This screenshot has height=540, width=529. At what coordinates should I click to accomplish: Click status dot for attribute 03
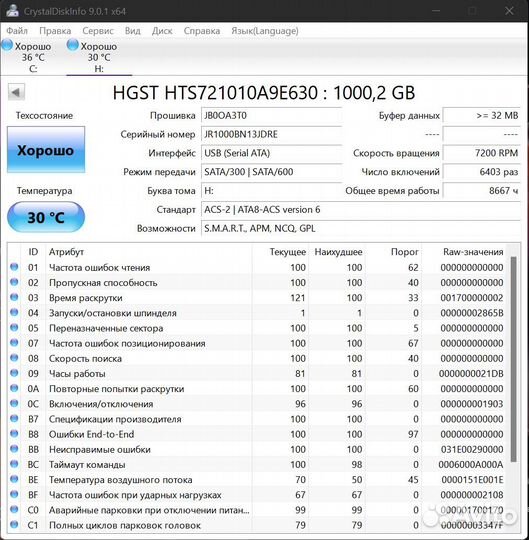(x=14, y=297)
